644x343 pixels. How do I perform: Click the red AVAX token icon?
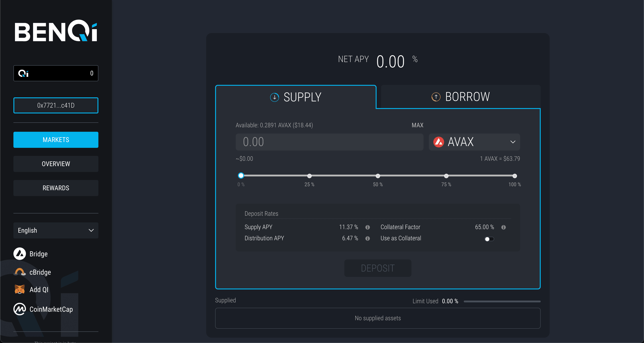pos(439,142)
